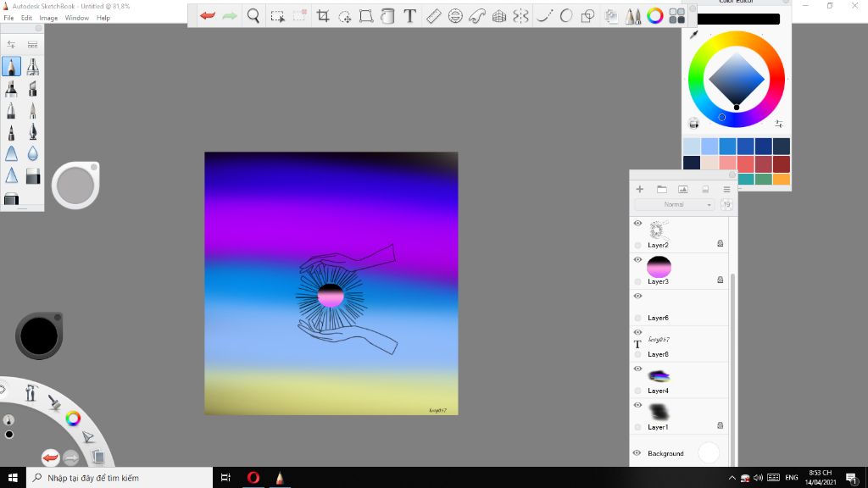Click the gray color puck

[75, 185]
